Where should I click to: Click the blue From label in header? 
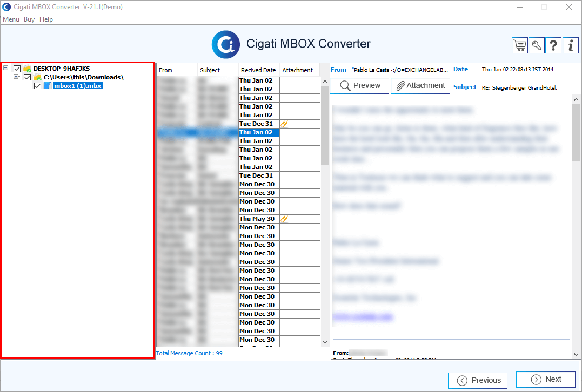click(338, 70)
